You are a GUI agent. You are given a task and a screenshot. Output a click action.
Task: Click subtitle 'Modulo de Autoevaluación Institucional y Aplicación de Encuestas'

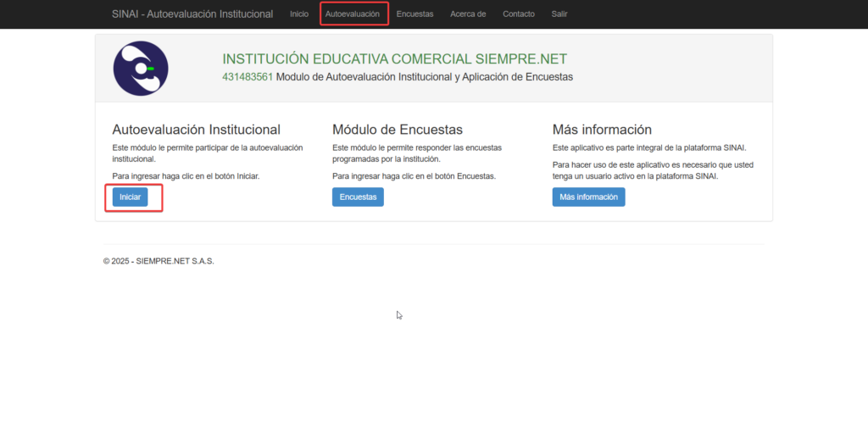click(x=424, y=77)
